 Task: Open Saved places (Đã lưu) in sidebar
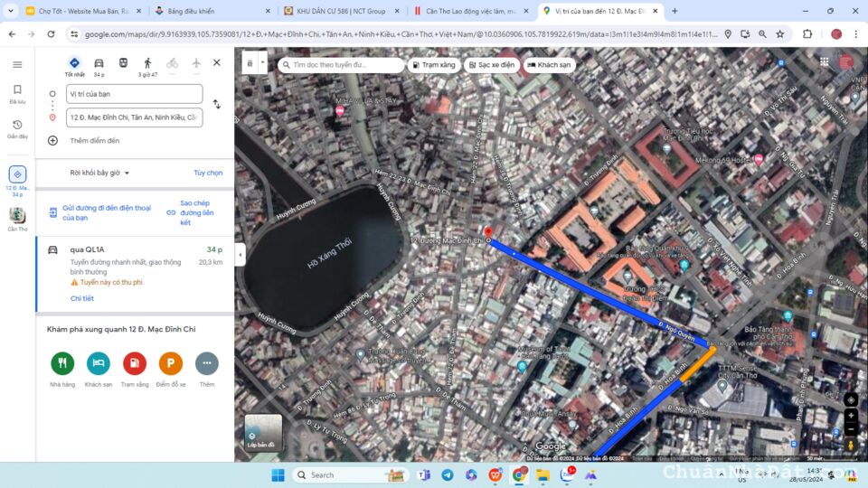click(17, 94)
